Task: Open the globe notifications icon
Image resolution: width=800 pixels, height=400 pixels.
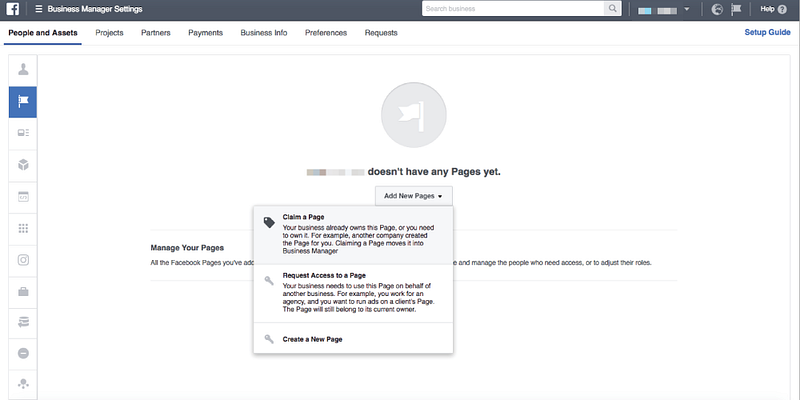Action: pyautogui.click(x=717, y=9)
